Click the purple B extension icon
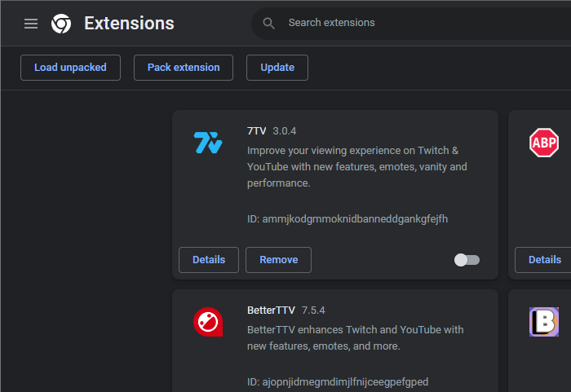 coord(544,322)
